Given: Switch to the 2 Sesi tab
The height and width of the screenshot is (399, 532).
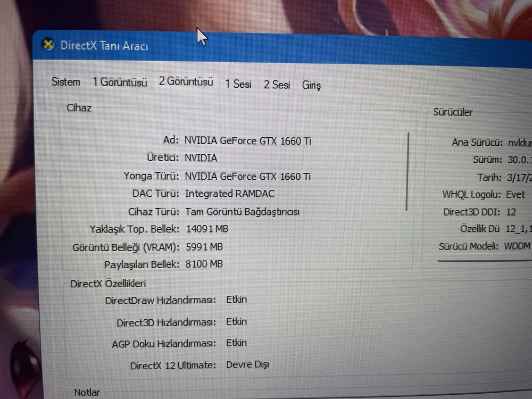Looking at the screenshot, I should click(277, 85).
